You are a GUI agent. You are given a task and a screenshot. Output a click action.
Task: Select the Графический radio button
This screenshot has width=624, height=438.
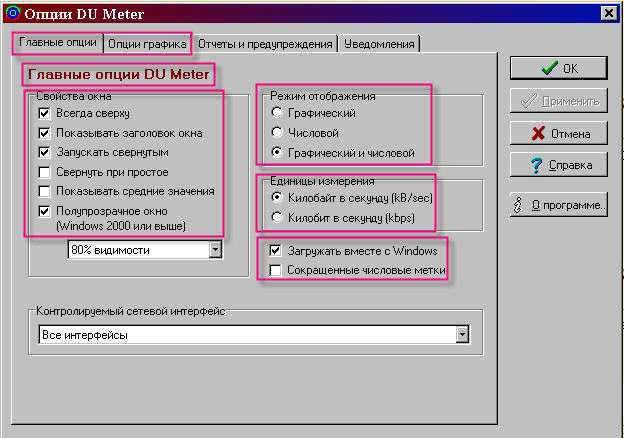[x=277, y=113]
